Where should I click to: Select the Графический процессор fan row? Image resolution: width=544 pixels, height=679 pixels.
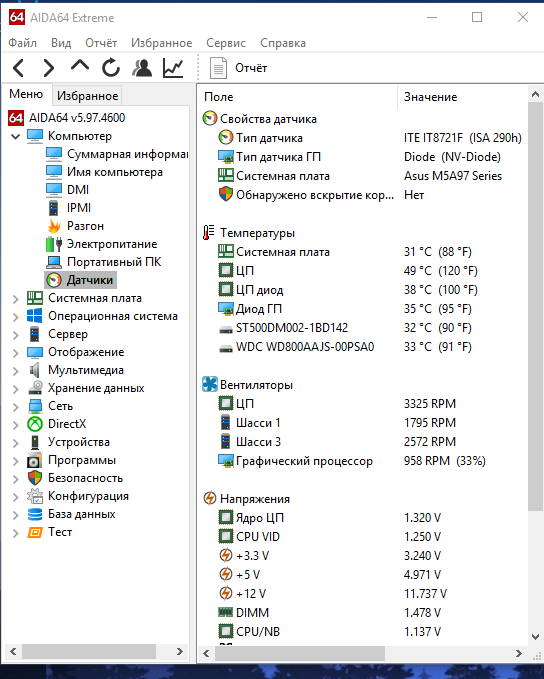pos(365,461)
